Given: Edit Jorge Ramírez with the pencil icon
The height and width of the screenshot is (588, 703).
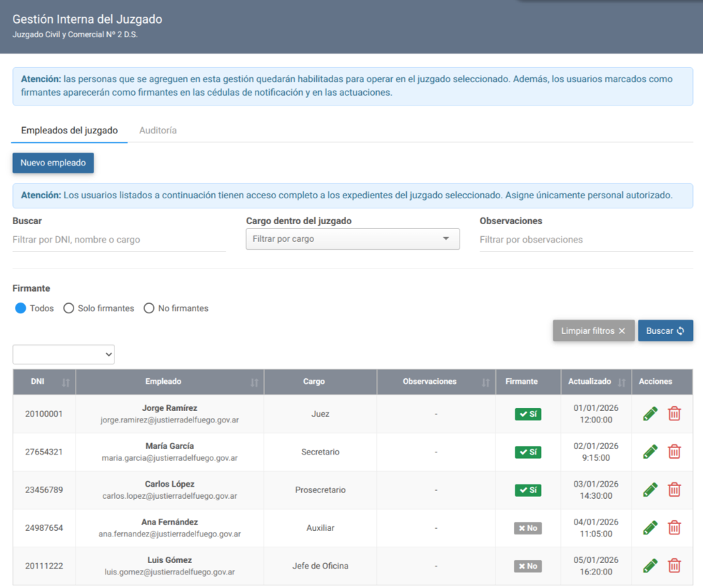Looking at the screenshot, I should click(x=649, y=414).
